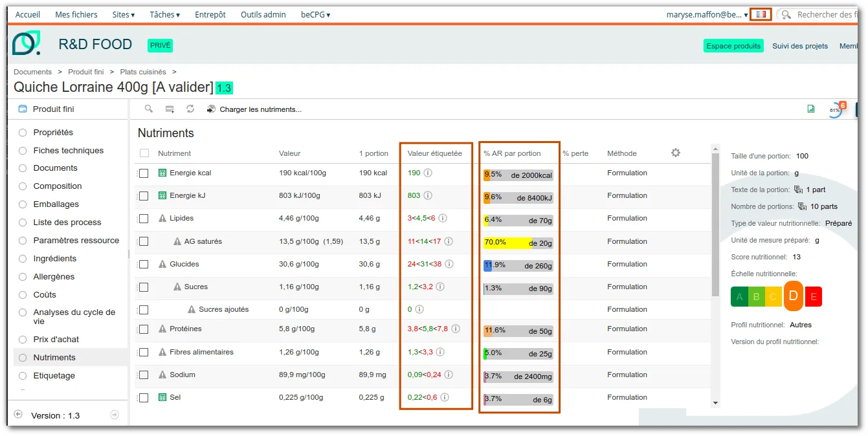This screenshot has width=868, height=436.
Task: Click the Espace produits button
Action: point(733,46)
